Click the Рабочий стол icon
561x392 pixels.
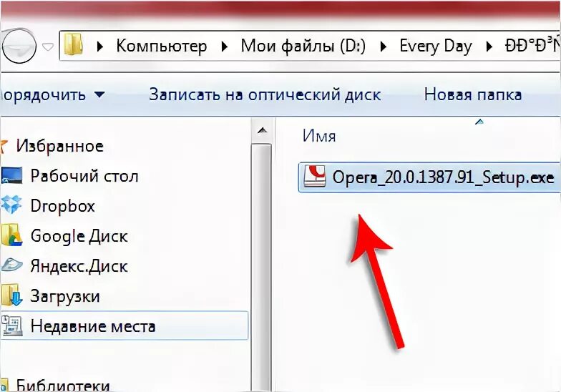tap(11, 175)
